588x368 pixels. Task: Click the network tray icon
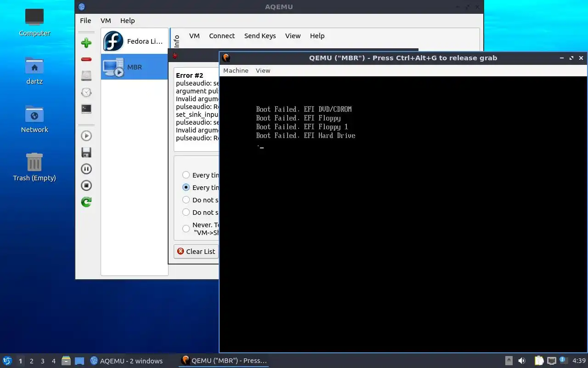click(552, 361)
